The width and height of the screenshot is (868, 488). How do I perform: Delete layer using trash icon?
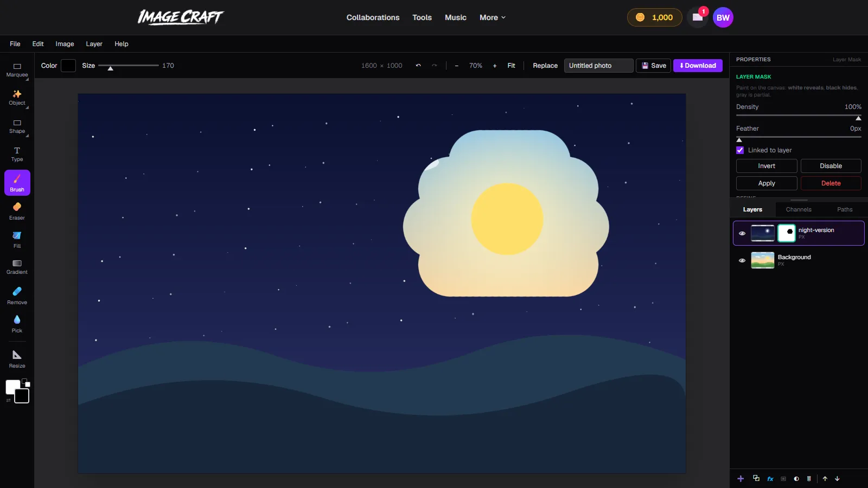809,479
